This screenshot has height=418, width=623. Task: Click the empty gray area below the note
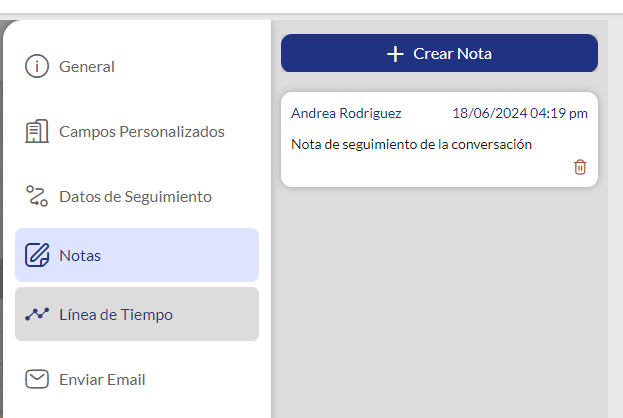pyautogui.click(x=440, y=300)
